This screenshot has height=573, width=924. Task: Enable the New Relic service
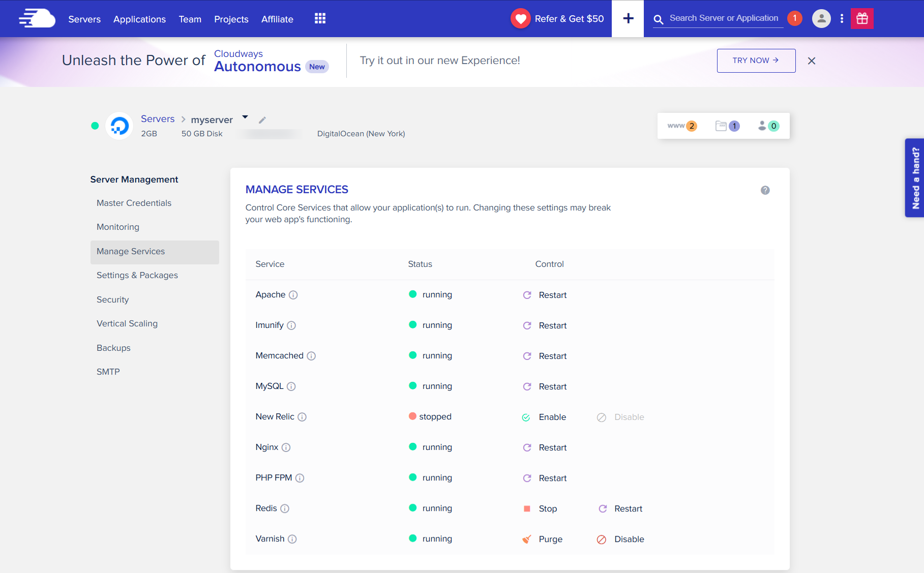pos(544,417)
